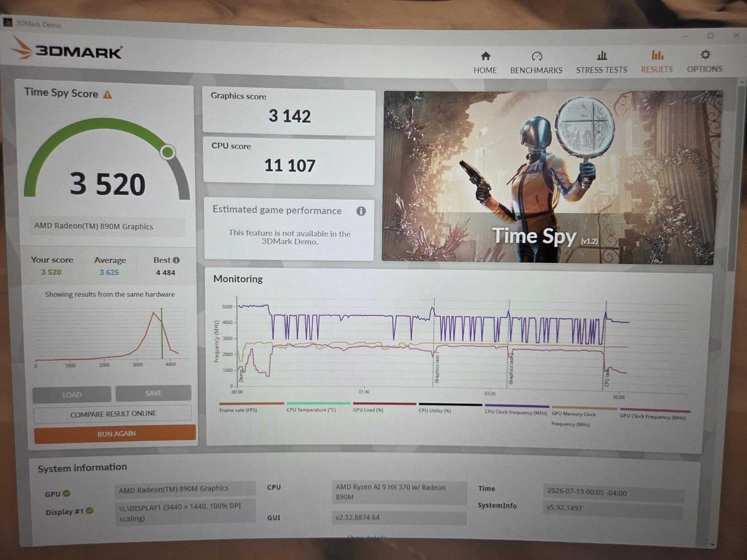Click the orange RUN AGAIN button
747x560 pixels.
pos(115,434)
